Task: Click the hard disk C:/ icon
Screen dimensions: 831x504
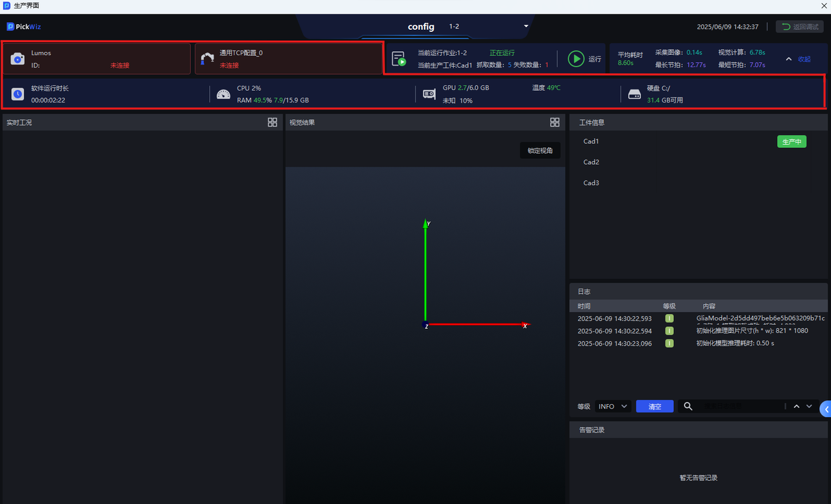Action: point(634,94)
